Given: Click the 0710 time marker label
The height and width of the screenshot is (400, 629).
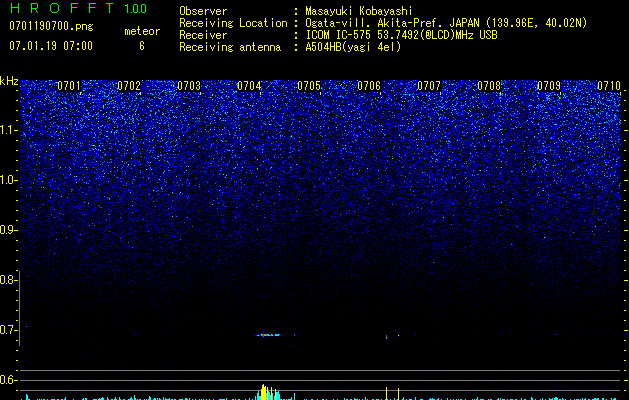Looking at the screenshot, I should [609, 86].
